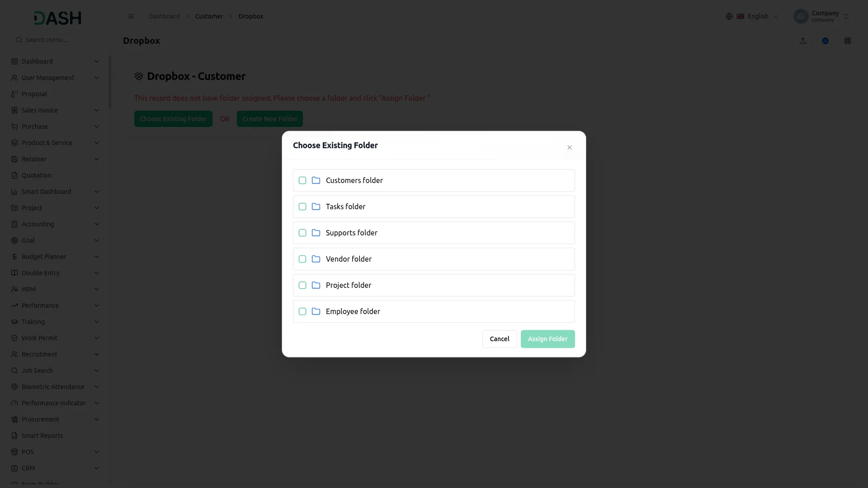Click the sidebar vertical scrollbar

point(110,81)
